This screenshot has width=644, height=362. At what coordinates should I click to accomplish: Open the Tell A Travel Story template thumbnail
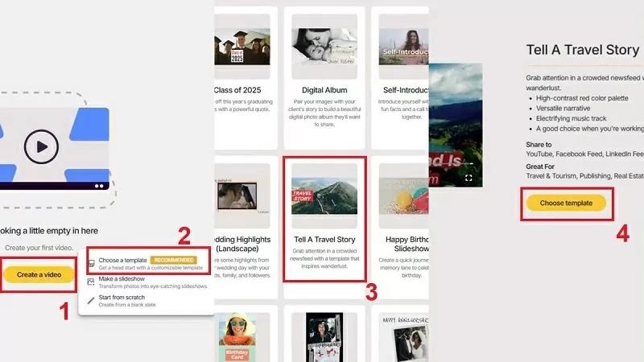[324, 195]
